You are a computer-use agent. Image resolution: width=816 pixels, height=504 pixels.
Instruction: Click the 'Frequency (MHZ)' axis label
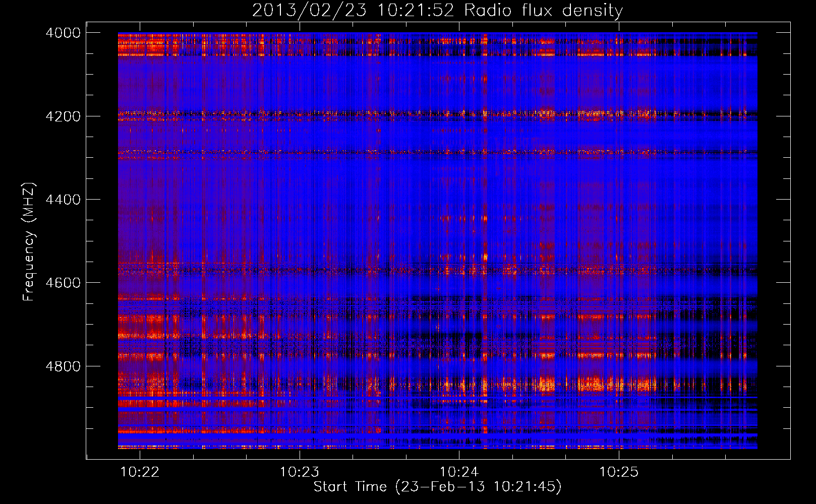[29, 242]
